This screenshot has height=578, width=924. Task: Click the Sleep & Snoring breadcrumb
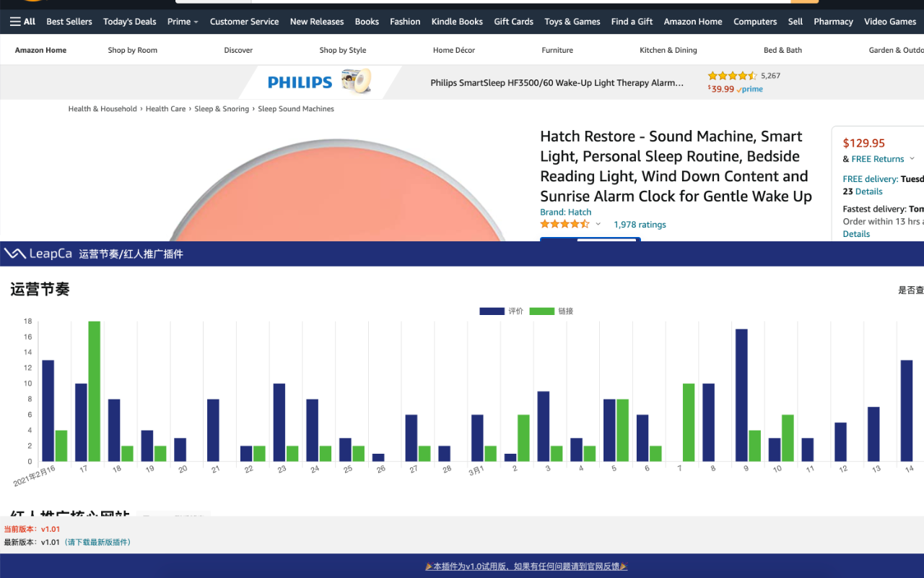222,109
